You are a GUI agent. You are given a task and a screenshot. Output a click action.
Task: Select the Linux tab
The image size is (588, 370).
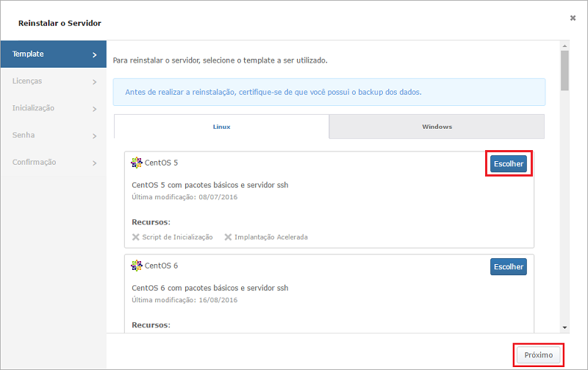[x=222, y=127]
